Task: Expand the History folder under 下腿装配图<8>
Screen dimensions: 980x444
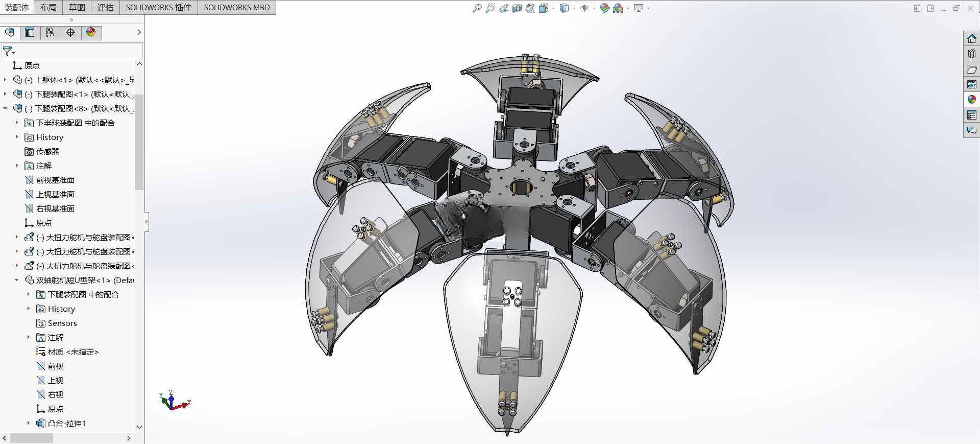Action: 17,137
